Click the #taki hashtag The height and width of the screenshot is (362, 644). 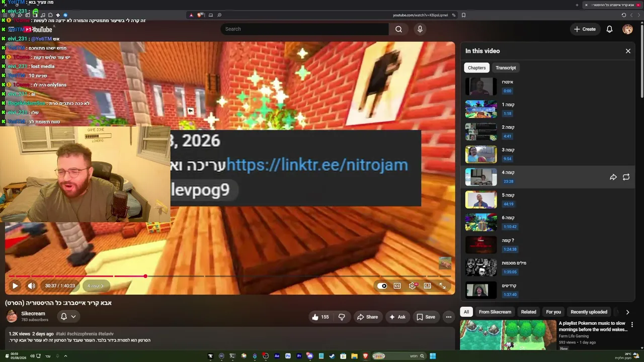[x=61, y=334]
